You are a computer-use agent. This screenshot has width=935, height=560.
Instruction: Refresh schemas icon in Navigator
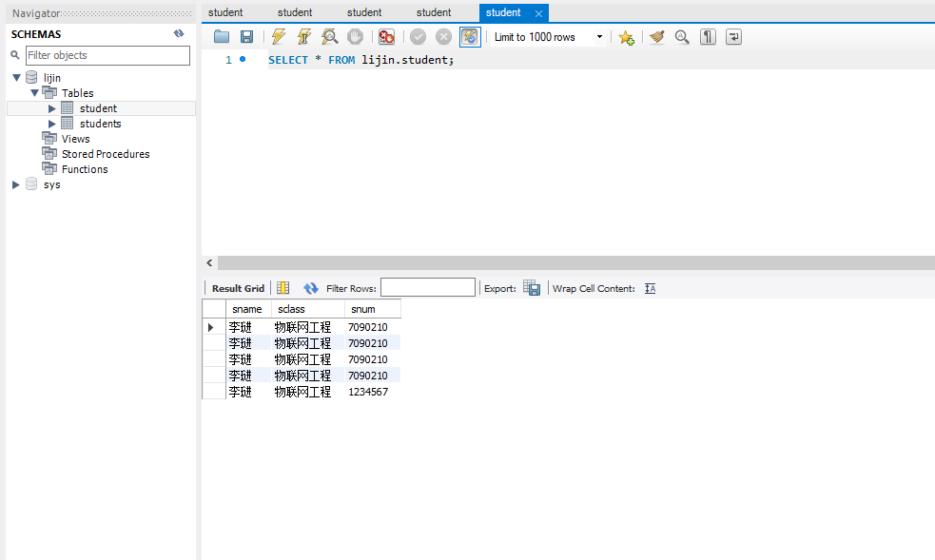(179, 33)
